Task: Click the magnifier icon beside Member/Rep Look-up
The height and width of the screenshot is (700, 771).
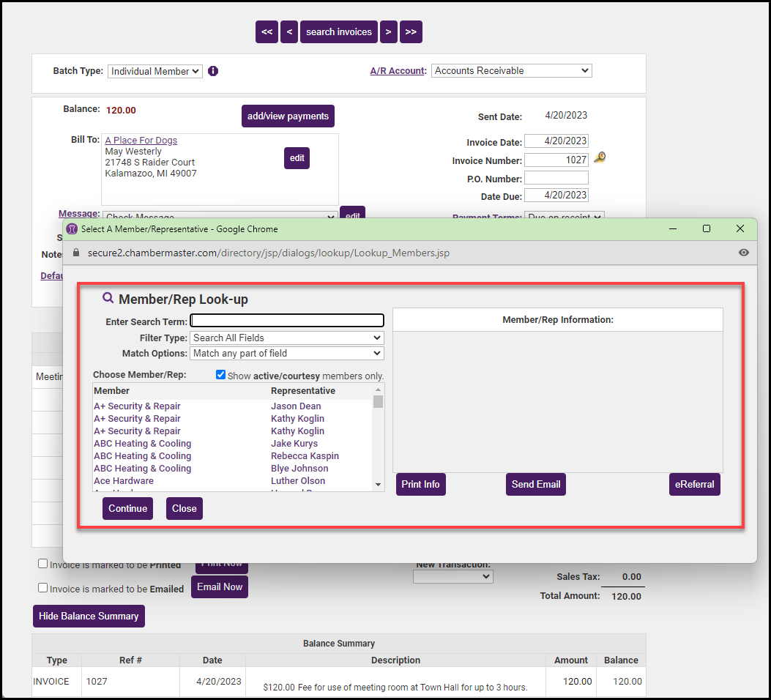Action: [x=108, y=298]
